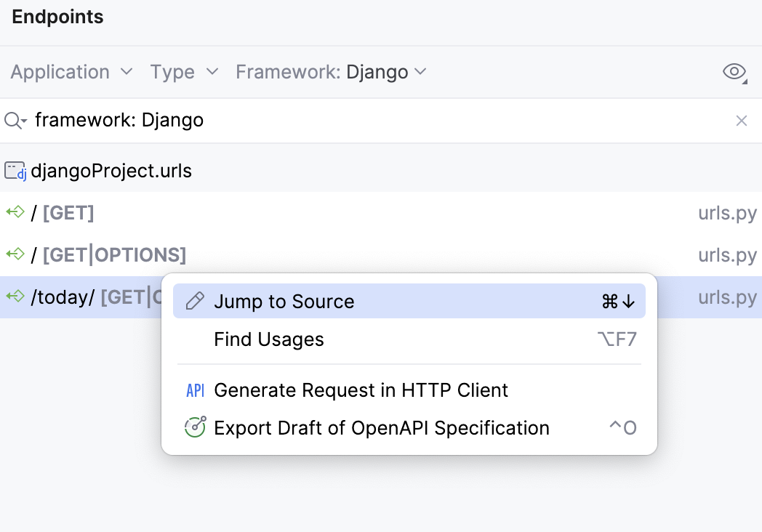
Task: Click the endpoint icon beside / [GET|OPTIONS]
Action: click(x=13, y=255)
